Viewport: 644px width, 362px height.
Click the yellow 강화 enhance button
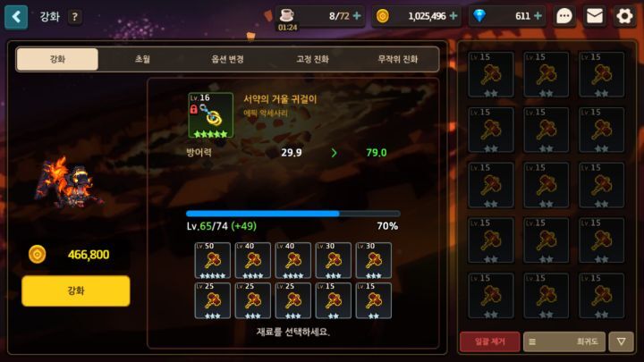tap(76, 290)
